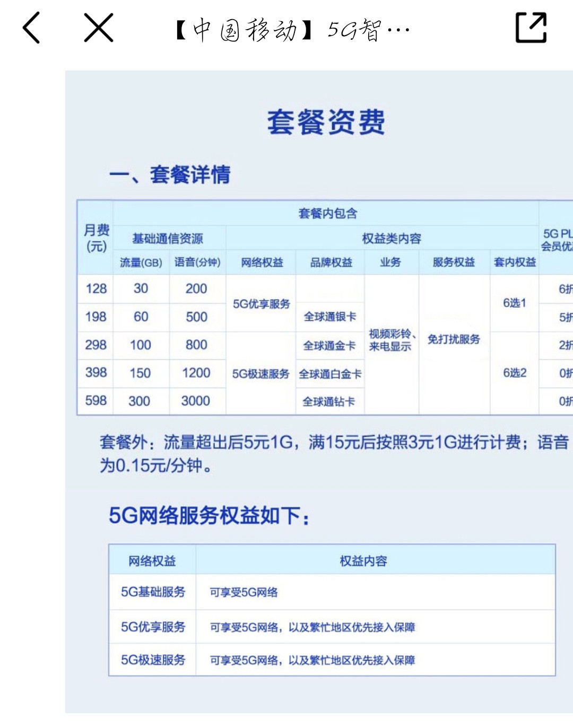Tap the 6选2 cell
The height and width of the screenshot is (728, 573).
(515, 373)
